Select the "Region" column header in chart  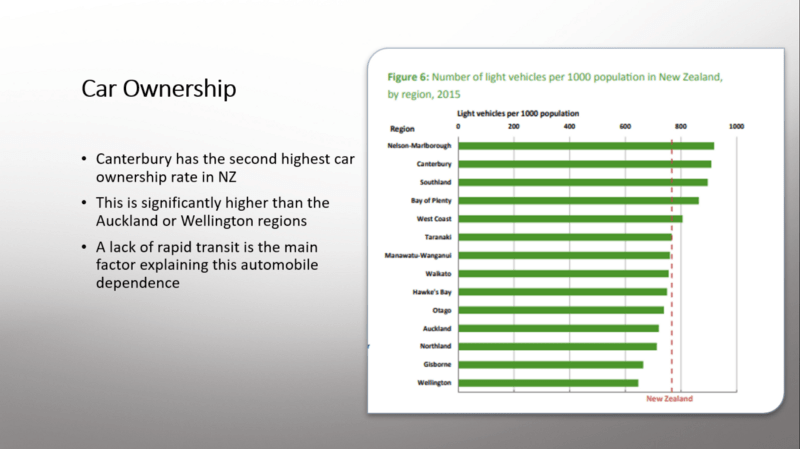click(x=402, y=128)
